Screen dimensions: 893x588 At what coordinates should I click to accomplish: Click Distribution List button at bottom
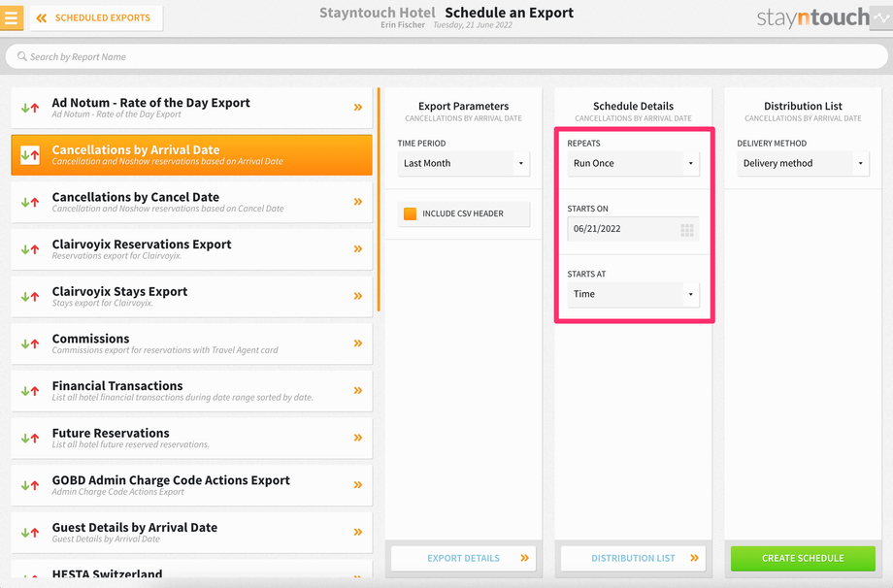[633, 558]
